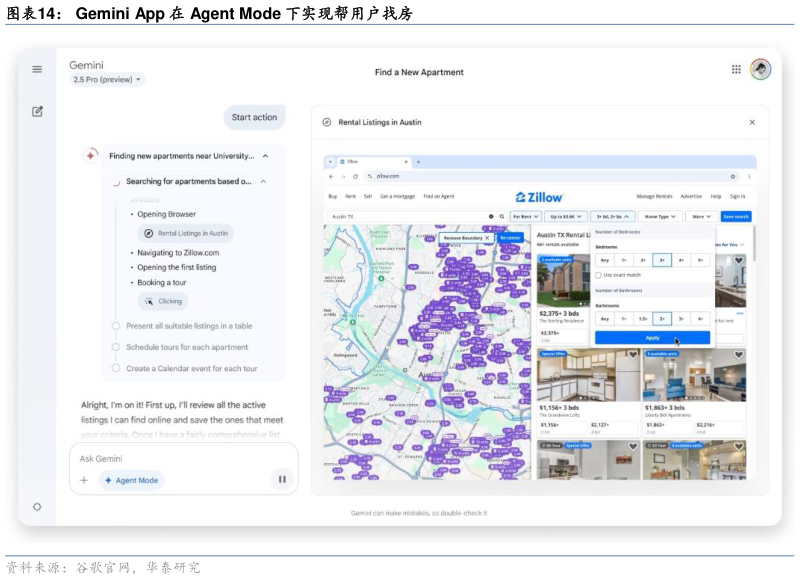Open the Rent menu on Zillow
The width and height of the screenshot is (800, 580).
tap(351, 196)
